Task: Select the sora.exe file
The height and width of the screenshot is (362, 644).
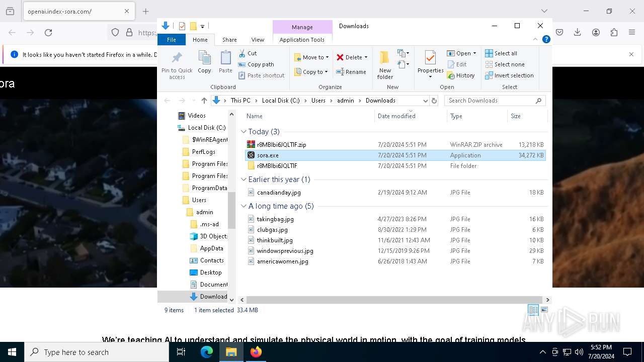Action: (x=395, y=155)
